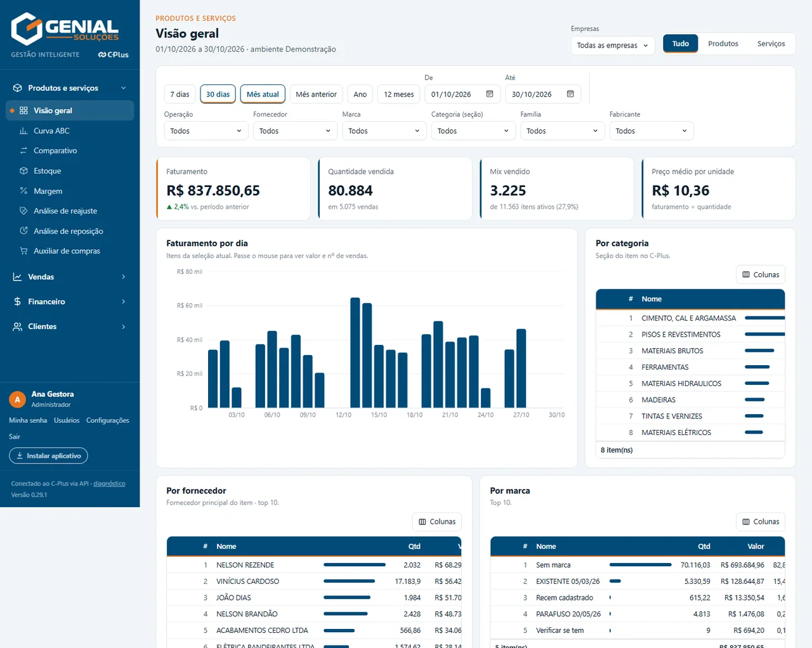The height and width of the screenshot is (648, 812).
Task: Switch to the Serviços tab
Action: pyautogui.click(x=771, y=43)
